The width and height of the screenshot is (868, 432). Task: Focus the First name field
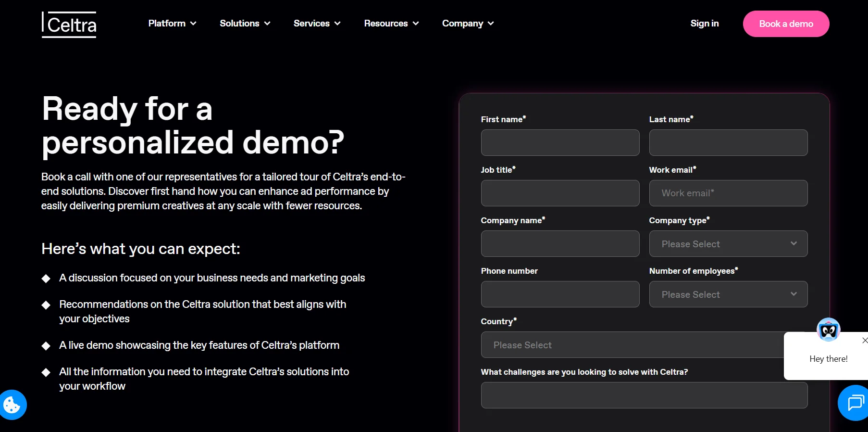[x=560, y=142]
